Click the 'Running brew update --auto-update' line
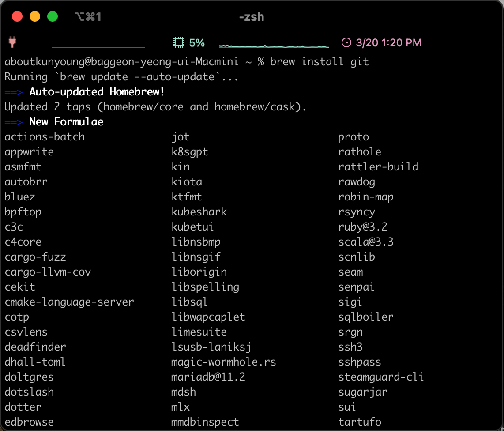Screen dimensions: 504x431 121,76
